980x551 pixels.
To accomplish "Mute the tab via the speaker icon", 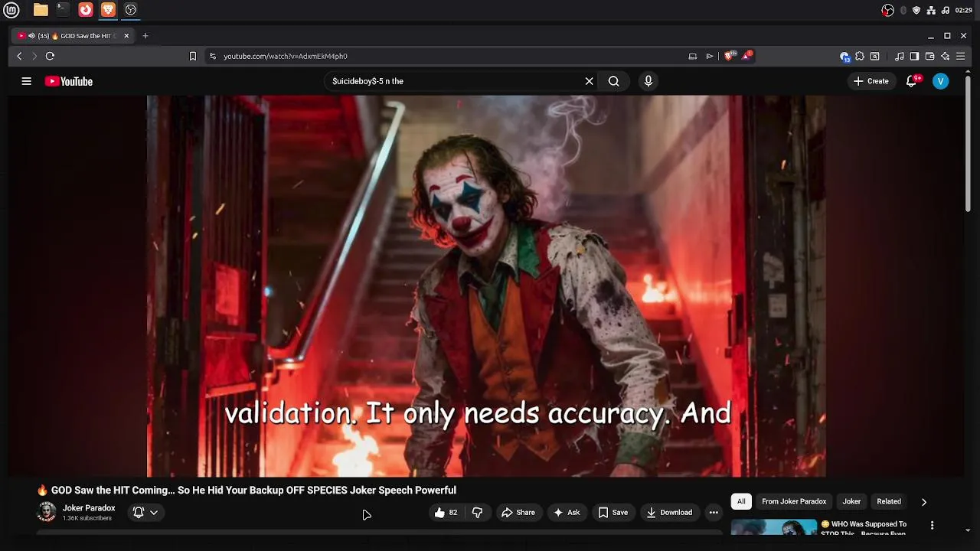I will [31, 36].
